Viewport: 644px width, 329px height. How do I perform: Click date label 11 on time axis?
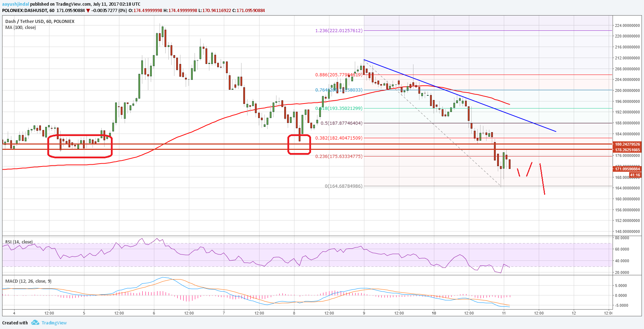[504, 313]
